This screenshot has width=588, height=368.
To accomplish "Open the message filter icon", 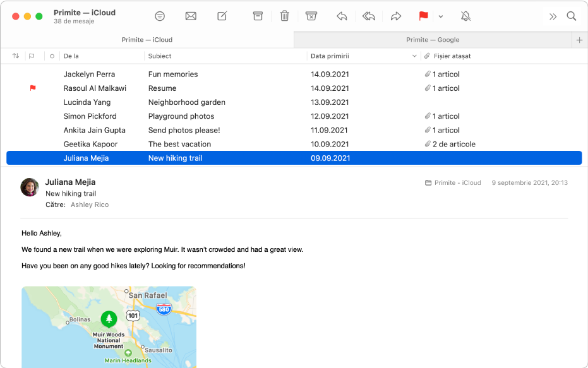I will pos(160,16).
